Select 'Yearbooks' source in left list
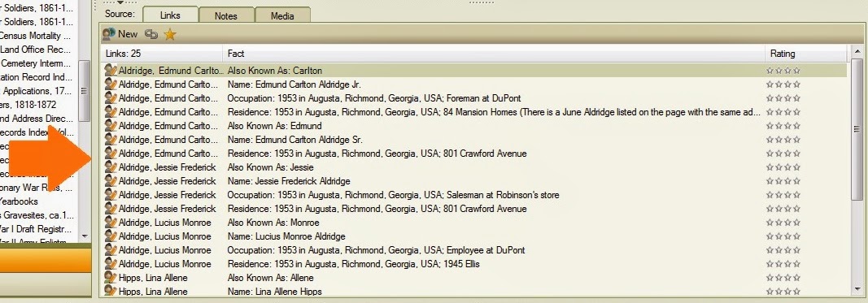This screenshot has height=303, width=868. [20, 201]
